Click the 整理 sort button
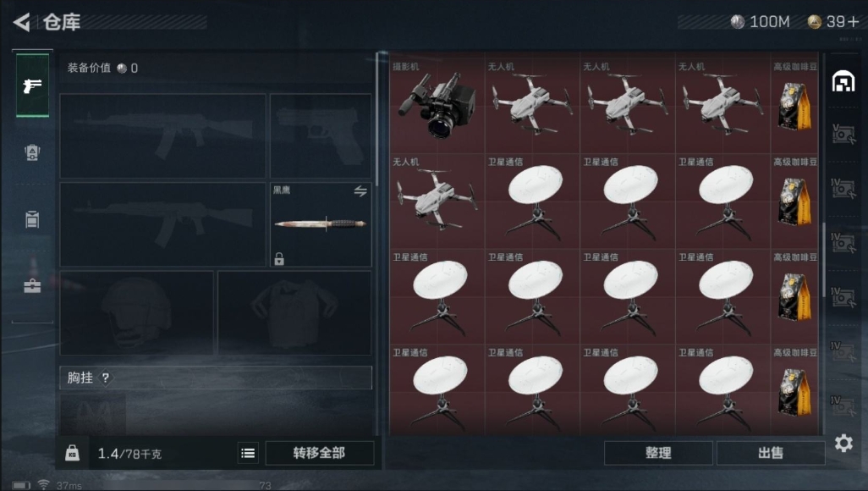Screen dimensions: 868x491 [658, 453]
